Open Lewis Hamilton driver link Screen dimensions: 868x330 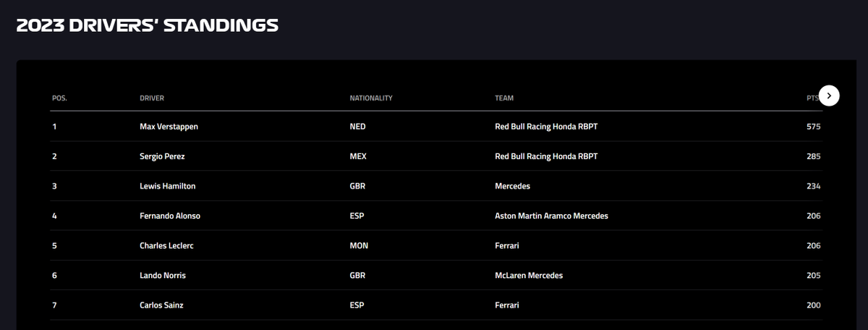(x=167, y=186)
